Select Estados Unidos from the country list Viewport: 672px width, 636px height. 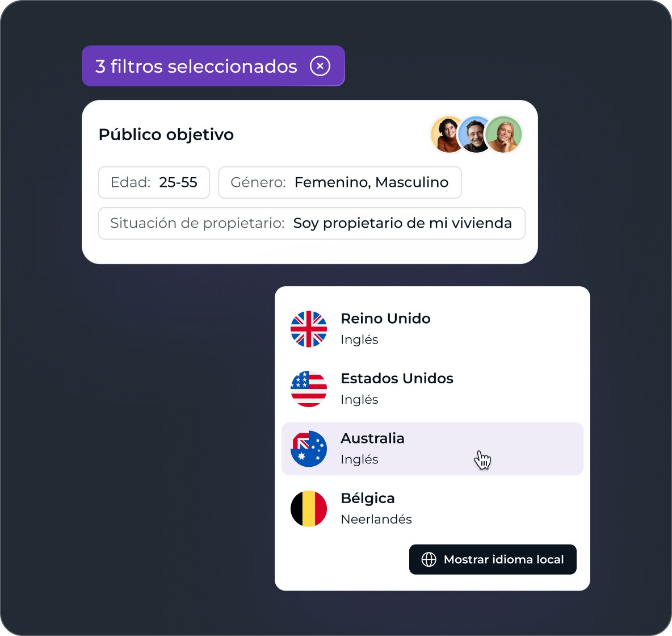point(432,389)
